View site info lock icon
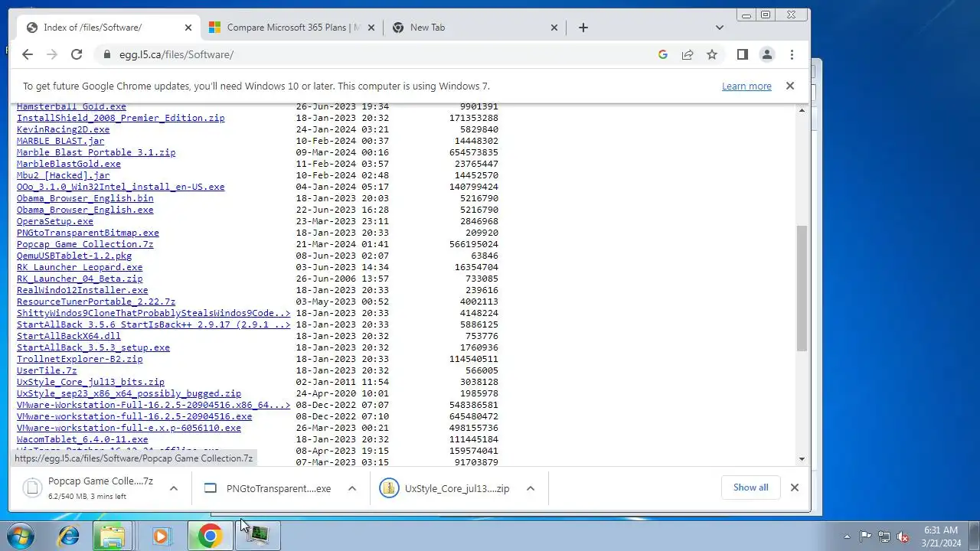Viewport: 980px width, 551px height. pyautogui.click(x=107, y=54)
